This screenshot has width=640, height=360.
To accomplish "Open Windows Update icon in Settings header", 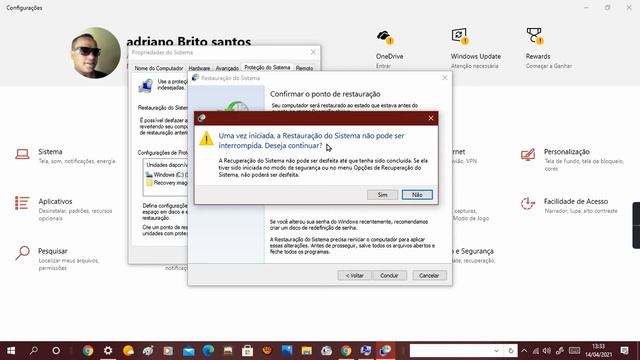I will click(460, 36).
